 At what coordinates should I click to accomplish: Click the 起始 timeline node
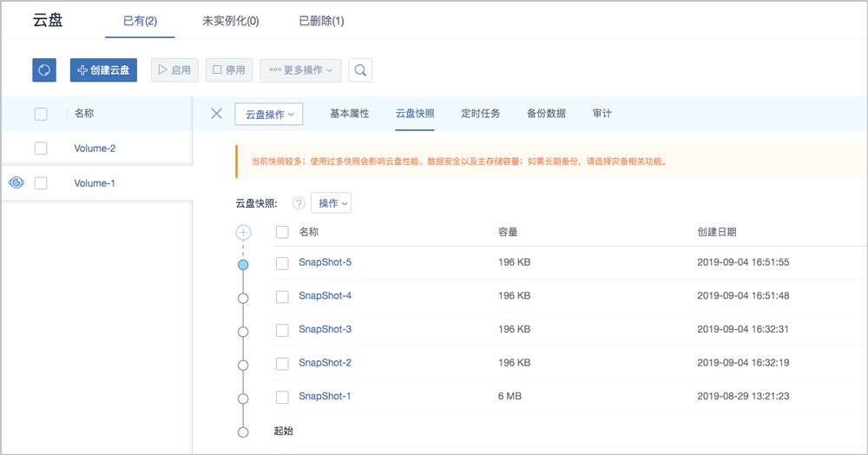pyautogui.click(x=243, y=431)
